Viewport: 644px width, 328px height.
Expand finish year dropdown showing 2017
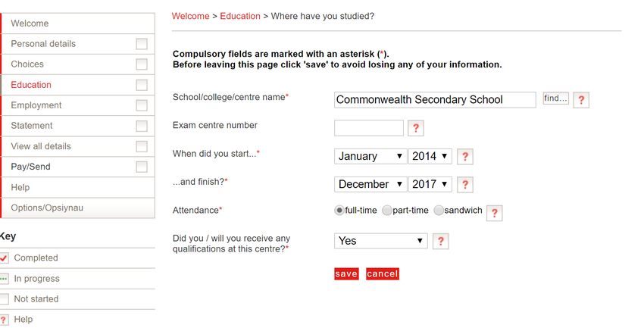click(430, 184)
